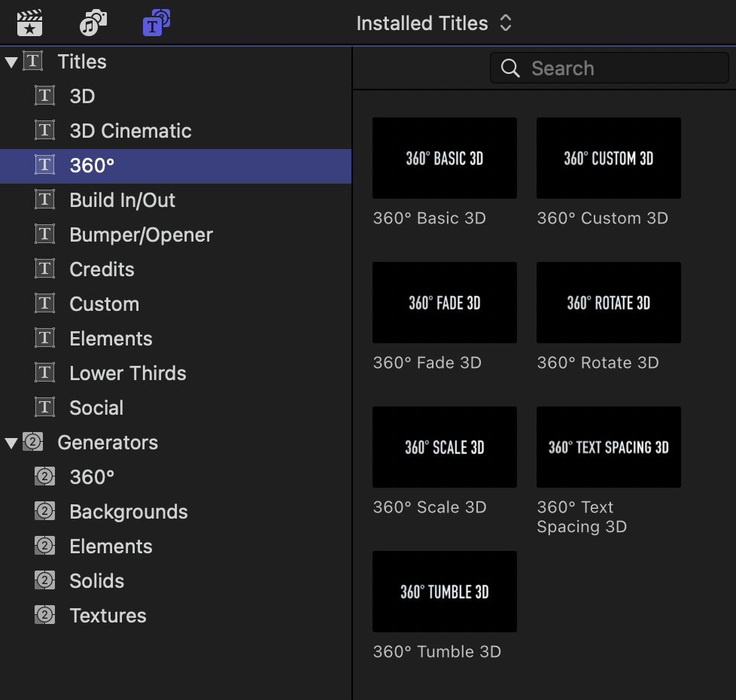Select the Textures generators category
Image resolution: width=736 pixels, height=700 pixels.
tap(176, 616)
